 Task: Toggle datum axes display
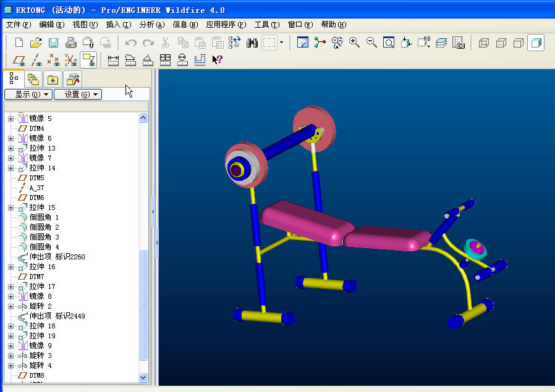coord(36,60)
